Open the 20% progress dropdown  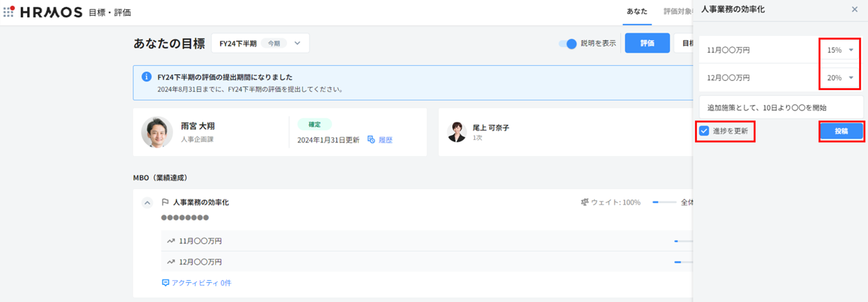click(x=840, y=78)
